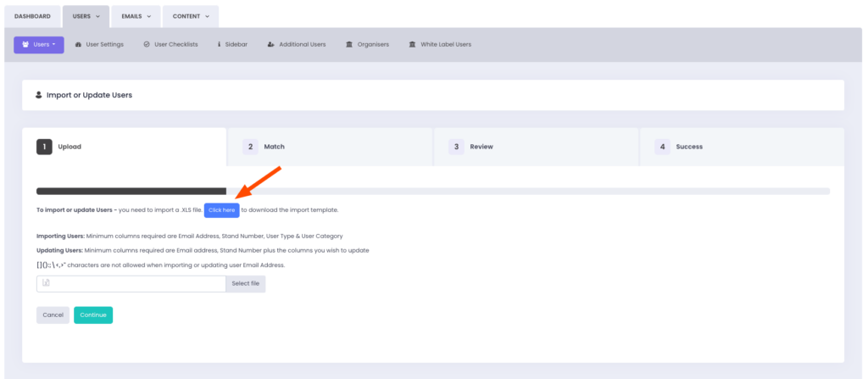Click the Additional Users icon

[270, 45]
